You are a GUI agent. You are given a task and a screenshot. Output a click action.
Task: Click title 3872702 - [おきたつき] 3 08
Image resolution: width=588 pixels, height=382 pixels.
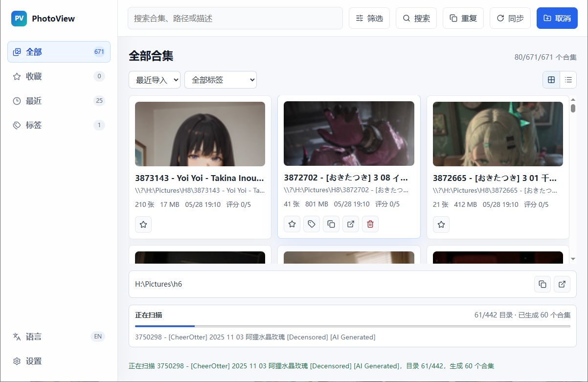[346, 178]
